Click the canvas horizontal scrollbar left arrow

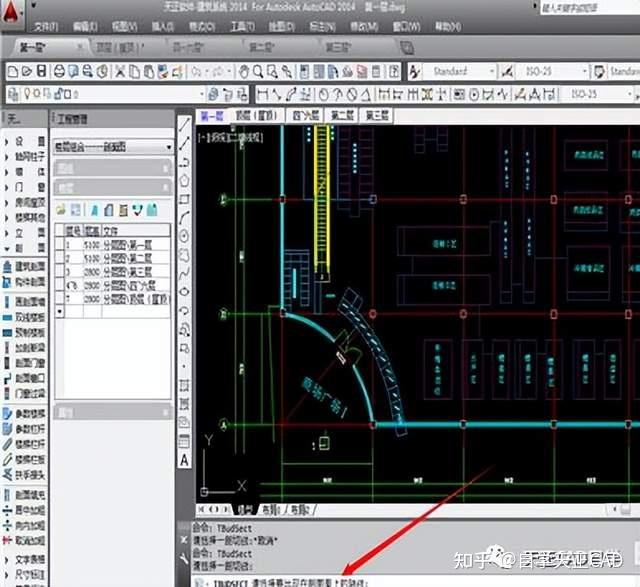pos(615,509)
